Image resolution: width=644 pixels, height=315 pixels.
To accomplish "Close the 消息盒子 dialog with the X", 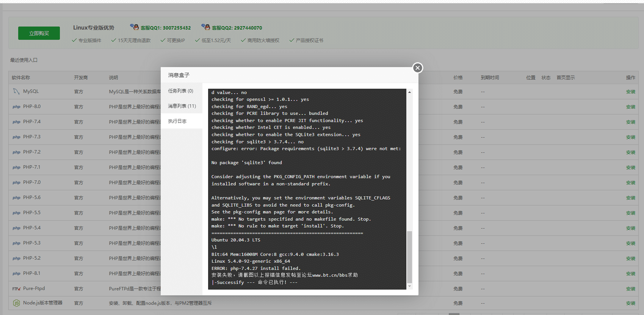I will coord(418,68).
